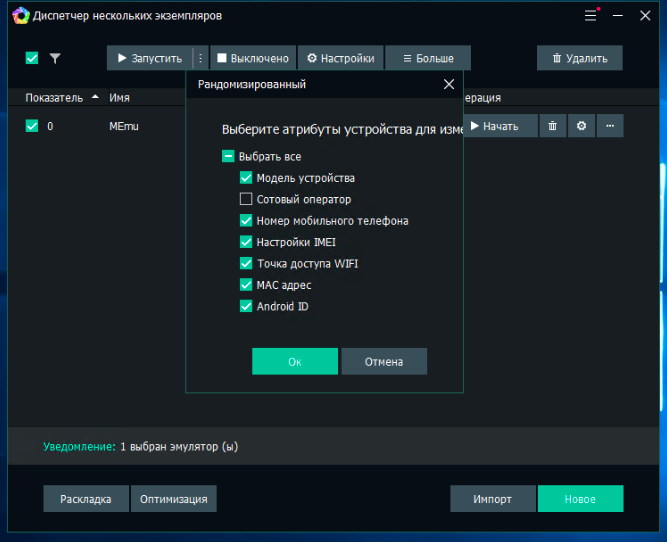Click notification text 1 выбран эмулятор
The height and width of the screenshot is (542, 667).
point(179,447)
